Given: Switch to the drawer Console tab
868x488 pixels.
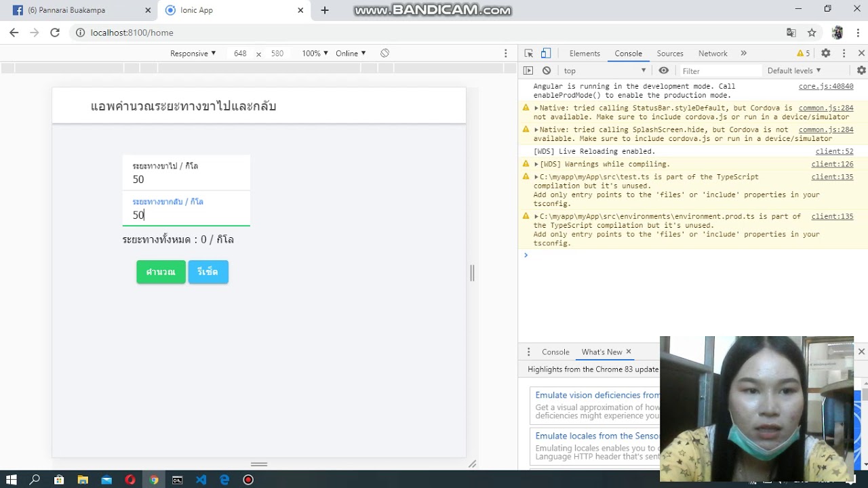Looking at the screenshot, I should 555,352.
